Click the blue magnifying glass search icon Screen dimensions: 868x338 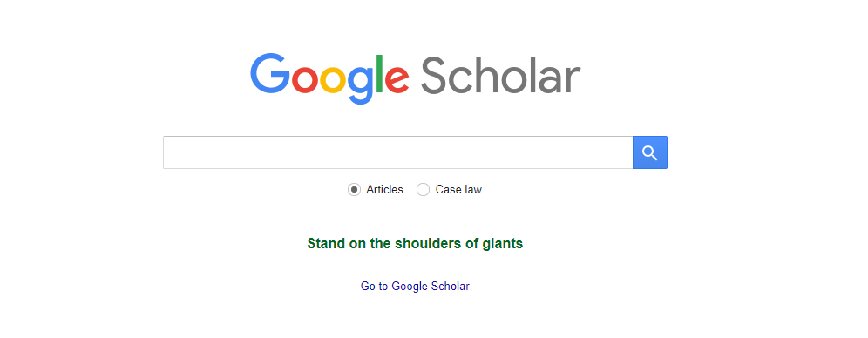point(650,152)
